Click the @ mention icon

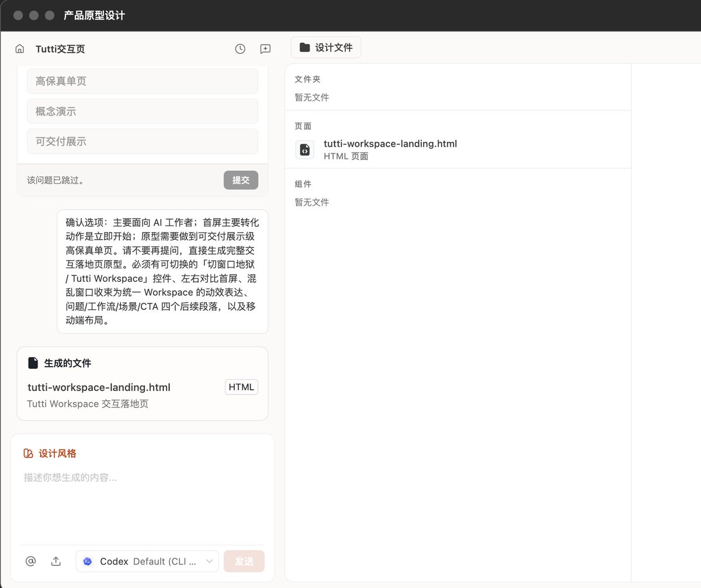pos(31,561)
